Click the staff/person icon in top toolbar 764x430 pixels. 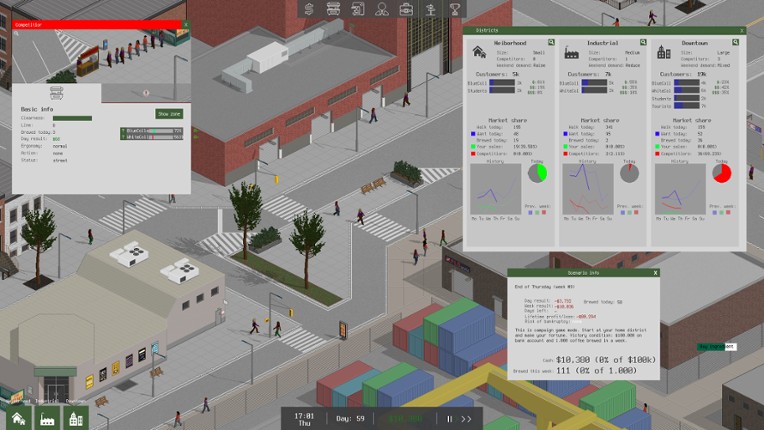(x=382, y=9)
